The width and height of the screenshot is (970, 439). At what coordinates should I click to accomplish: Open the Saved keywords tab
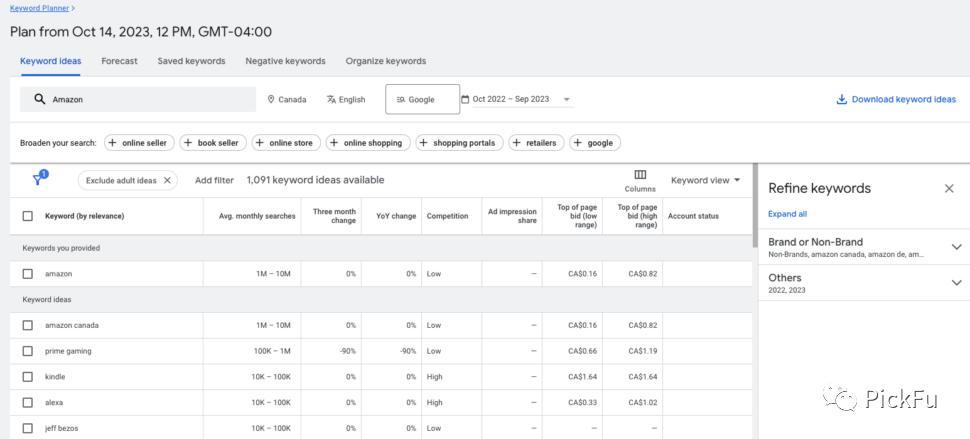pos(191,61)
